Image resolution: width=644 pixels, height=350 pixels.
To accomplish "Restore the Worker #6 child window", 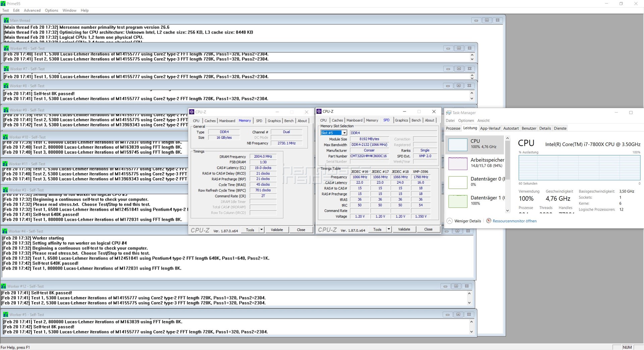I will pyautogui.click(x=459, y=48).
